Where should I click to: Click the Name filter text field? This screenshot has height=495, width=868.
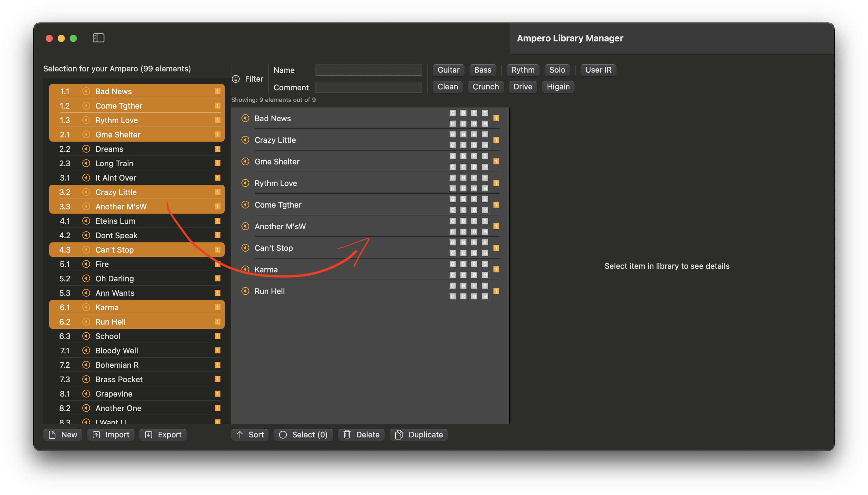pos(368,70)
